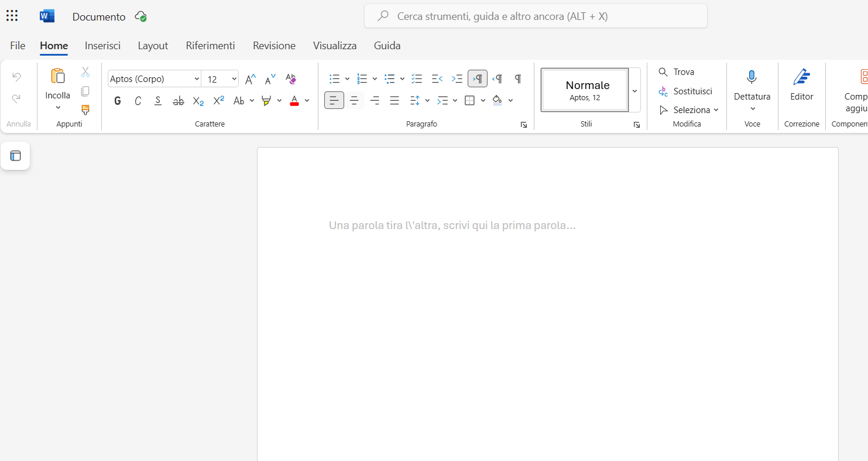
Task: Toggle strikethrough text formatting
Action: 178,101
